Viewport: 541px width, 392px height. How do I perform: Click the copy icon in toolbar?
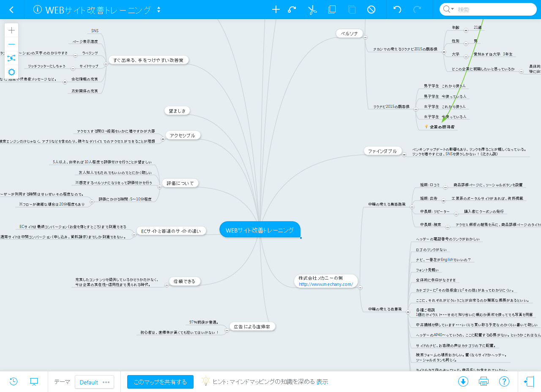pyautogui.click(x=332, y=10)
